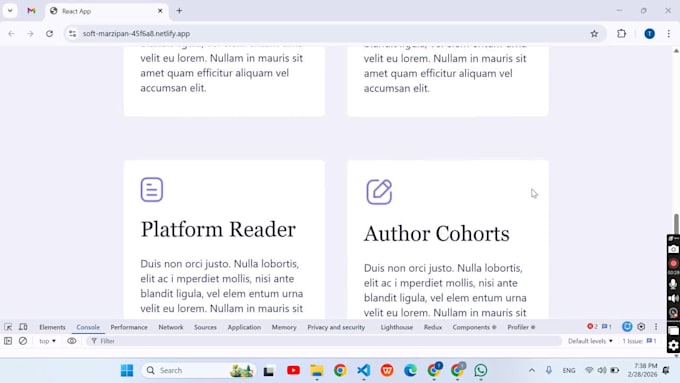Click the Author Cohorts edit pencil icon

click(x=379, y=192)
